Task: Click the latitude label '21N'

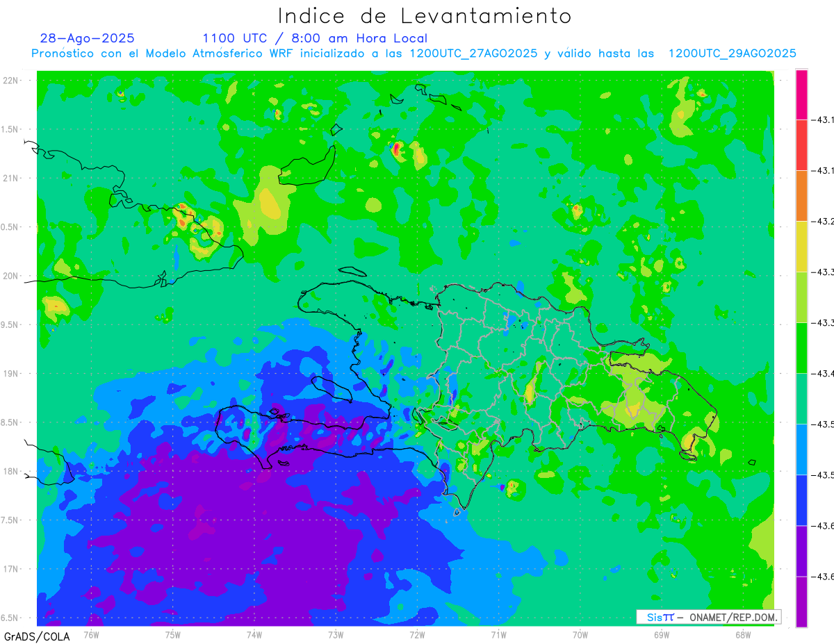Action: point(11,178)
